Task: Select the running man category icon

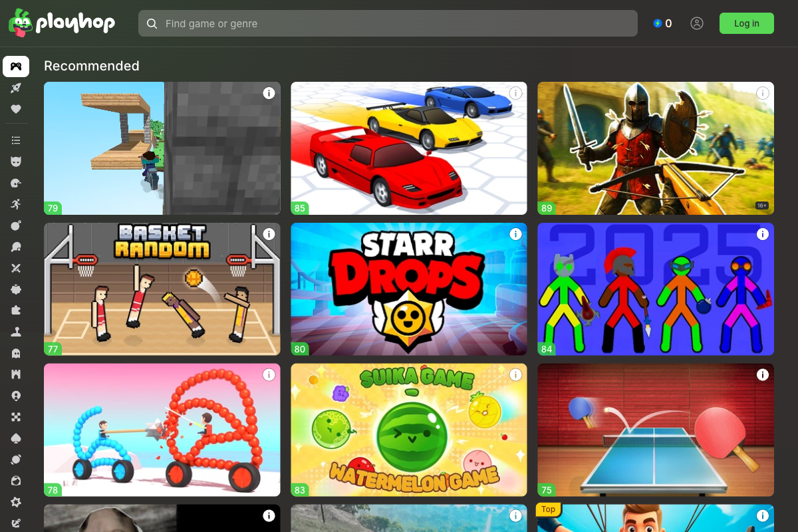Action: pos(16,204)
